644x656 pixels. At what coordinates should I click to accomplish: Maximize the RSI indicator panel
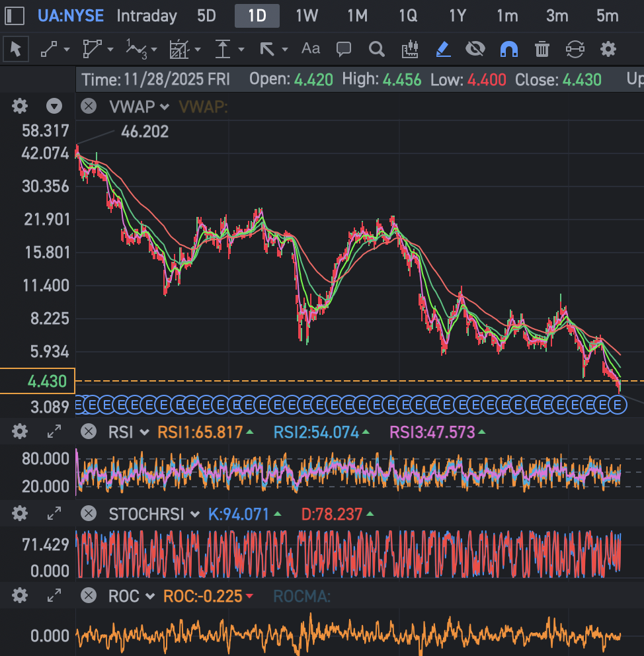coord(54,431)
